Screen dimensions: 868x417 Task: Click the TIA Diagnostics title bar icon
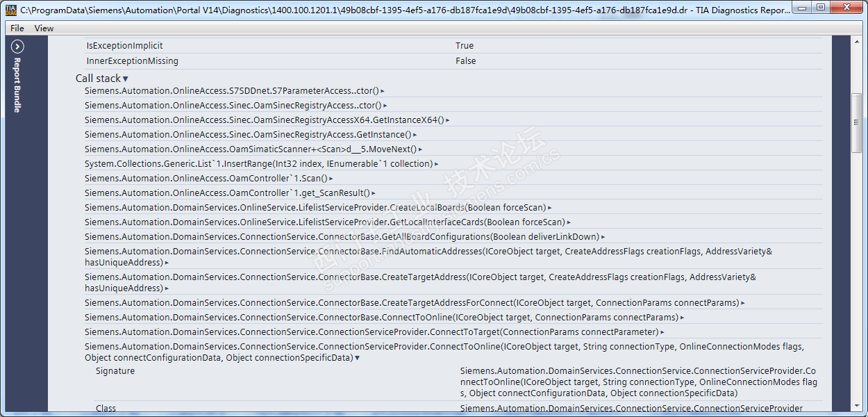click(x=11, y=10)
